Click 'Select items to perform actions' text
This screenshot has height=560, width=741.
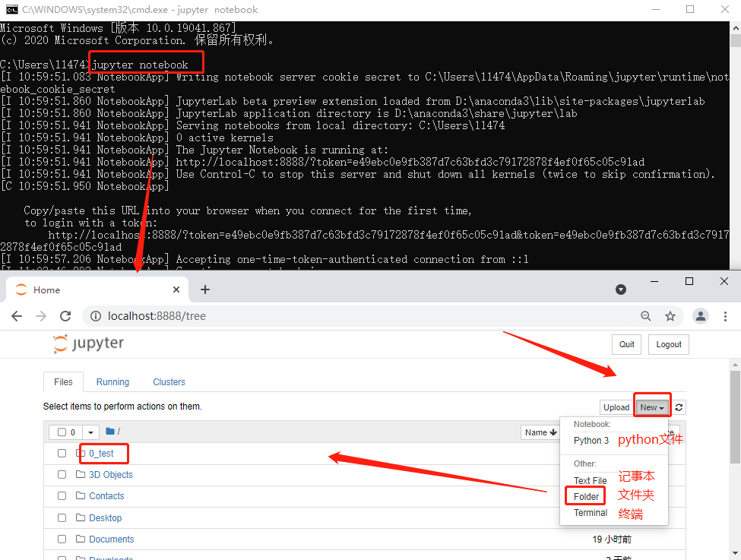(x=122, y=407)
